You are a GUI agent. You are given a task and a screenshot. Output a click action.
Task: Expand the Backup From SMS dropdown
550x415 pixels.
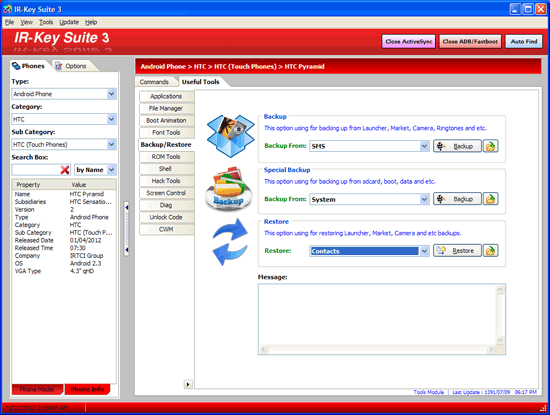point(424,146)
